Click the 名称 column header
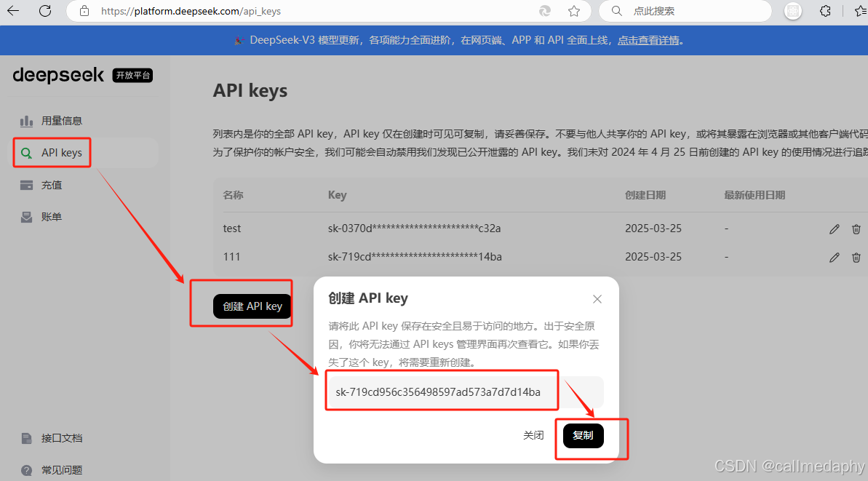Viewport: 868px width, 481px height. (x=233, y=195)
